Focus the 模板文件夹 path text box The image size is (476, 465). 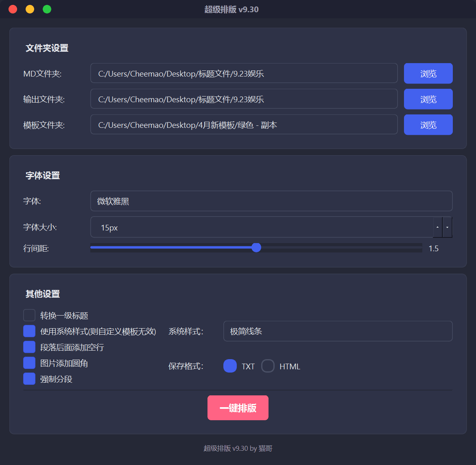[244, 125]
